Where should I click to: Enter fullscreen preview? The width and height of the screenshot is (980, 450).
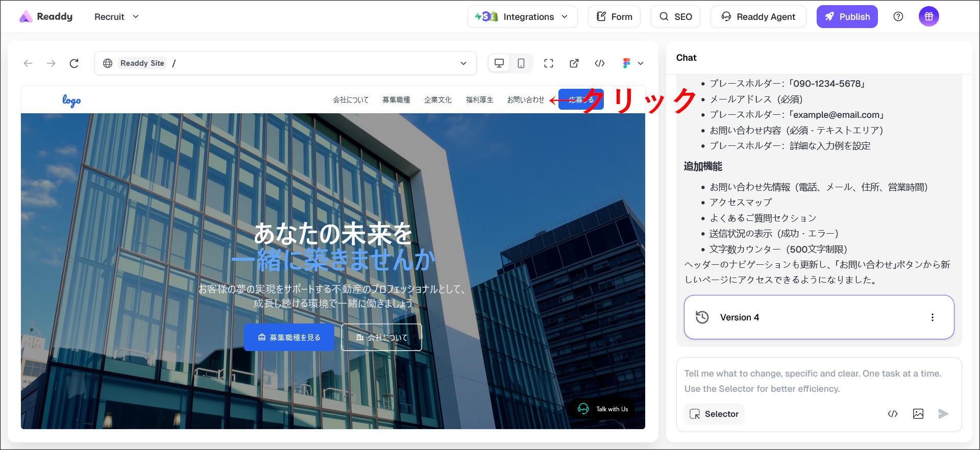pos(549,63)
